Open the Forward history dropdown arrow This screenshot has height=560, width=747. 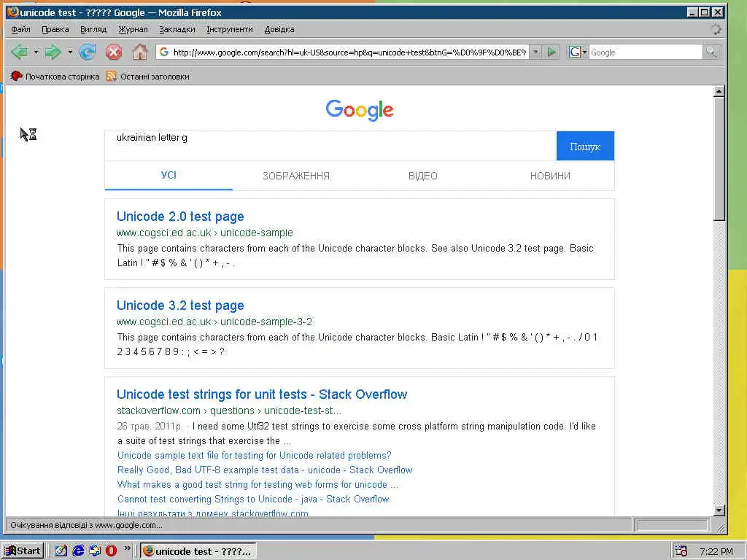click(x=70, y=52)
